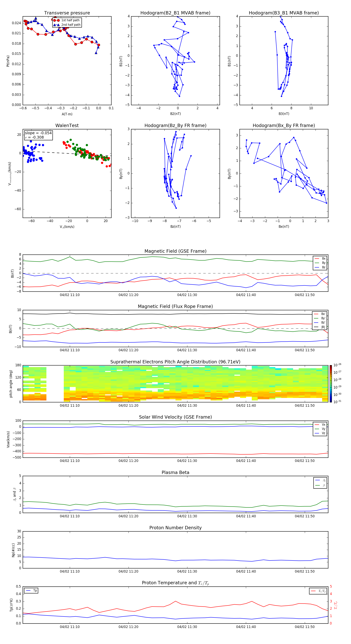This screenshot has height=644, width=351.
Task: Click the "Hodogram(Bx_By FR frame)" title
Action: (284, 125)
